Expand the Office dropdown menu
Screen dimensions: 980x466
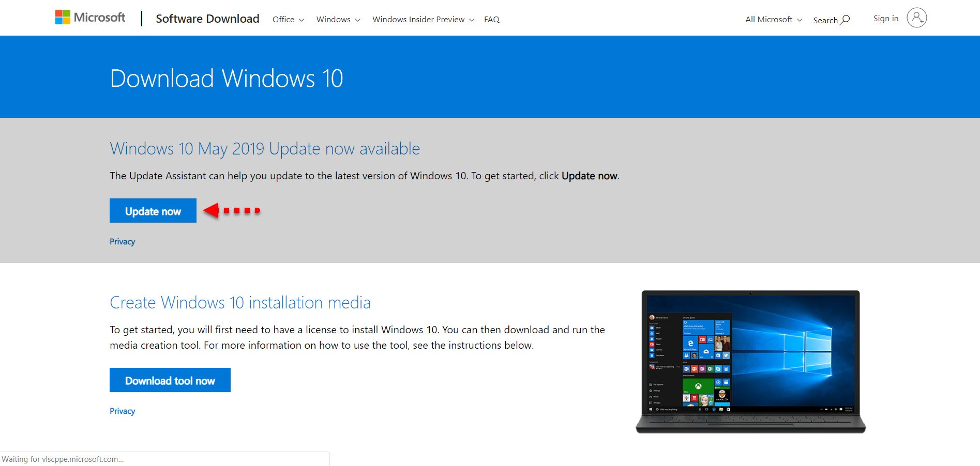click(x=288, y=20)
